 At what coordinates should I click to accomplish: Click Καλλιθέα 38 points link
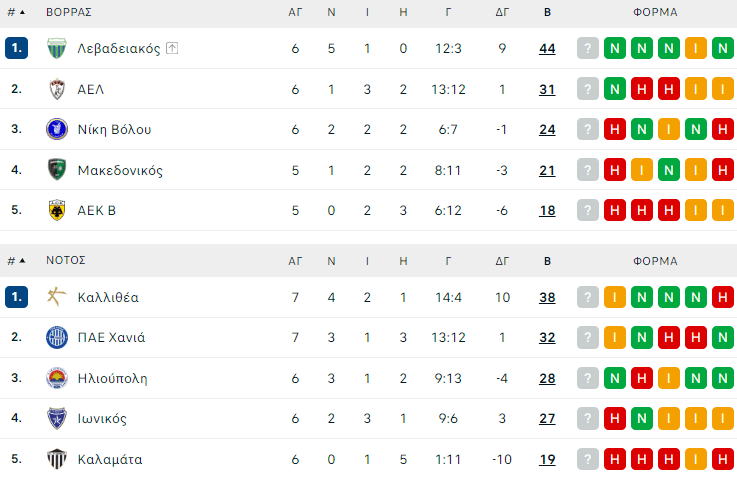click(x=547, y=296)
